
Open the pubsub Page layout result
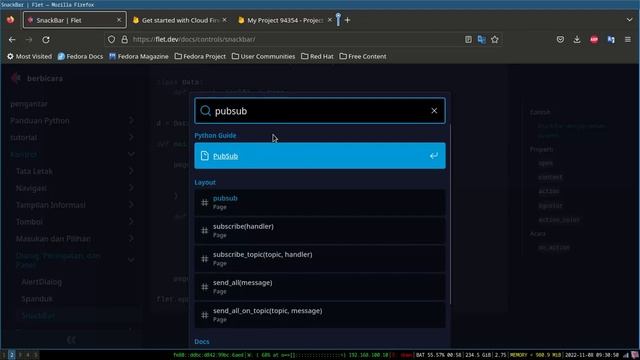point(320,202)
